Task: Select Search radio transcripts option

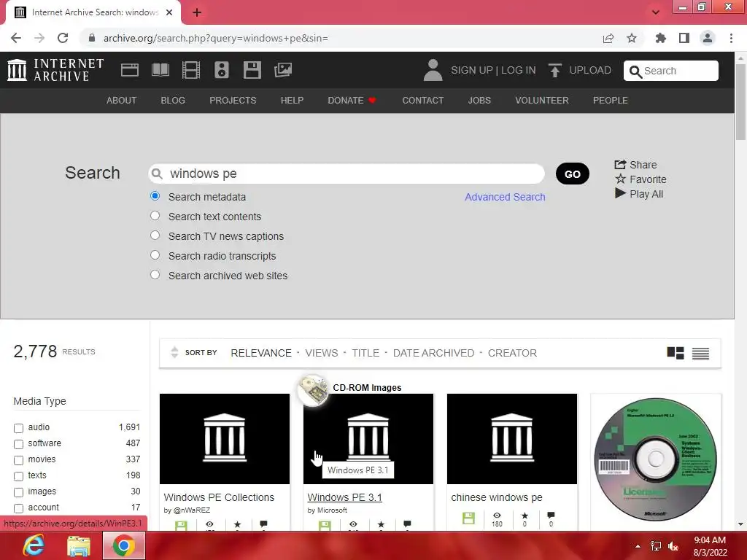Action: point(155,254)
